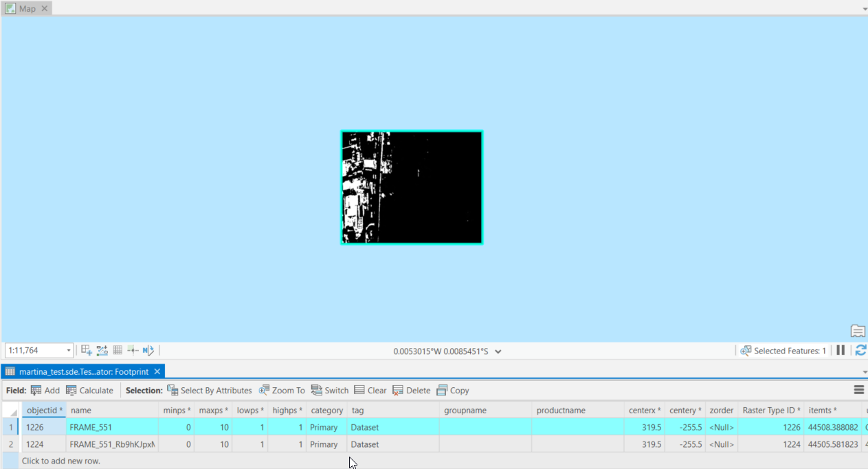
Task: Expand the coordinate display units chevron
Action: [x=498, y=351]
